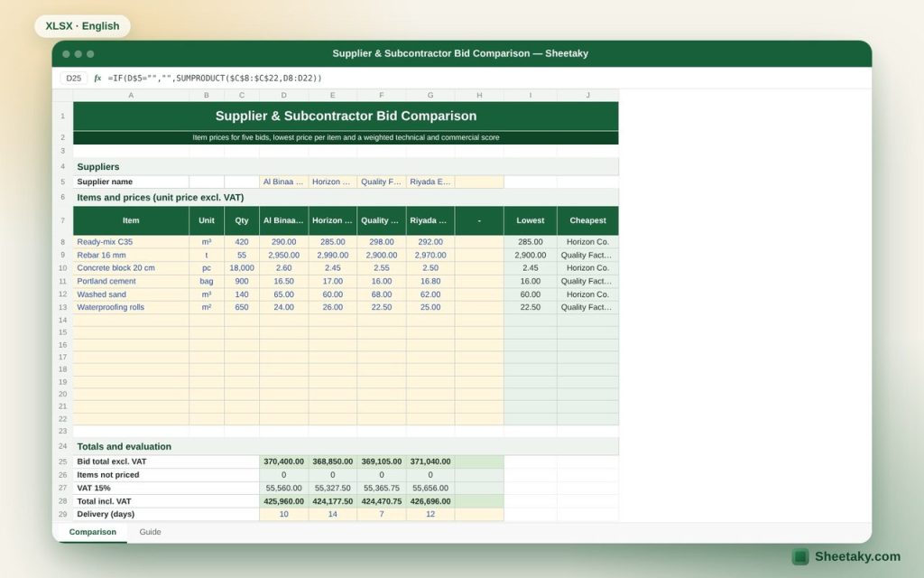Select row 8 header
924x578 pixels.
pyautogui.click(x=62, y=242)
